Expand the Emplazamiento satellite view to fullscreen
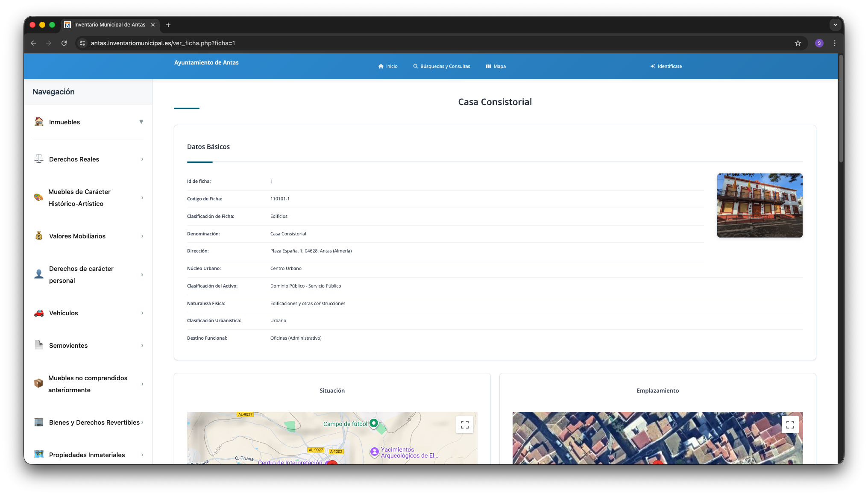Viewport: 868px width, 496px height. 790,424
